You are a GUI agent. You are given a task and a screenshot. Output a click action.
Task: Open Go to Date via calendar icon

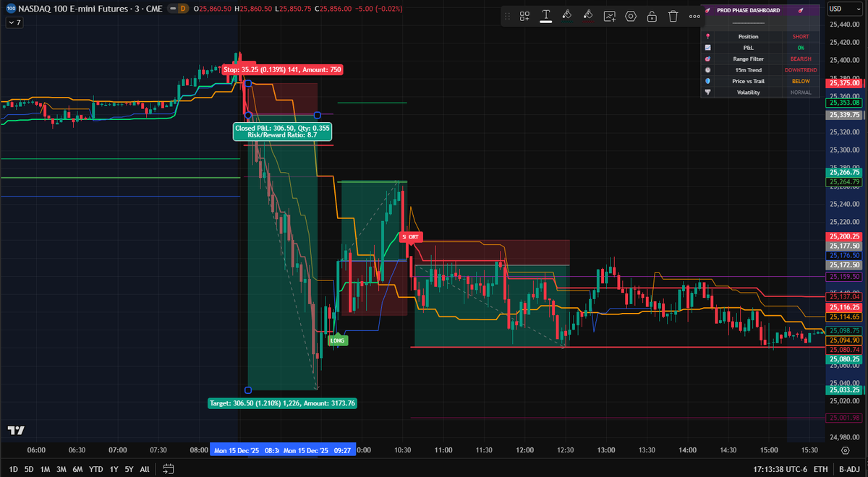168,468
